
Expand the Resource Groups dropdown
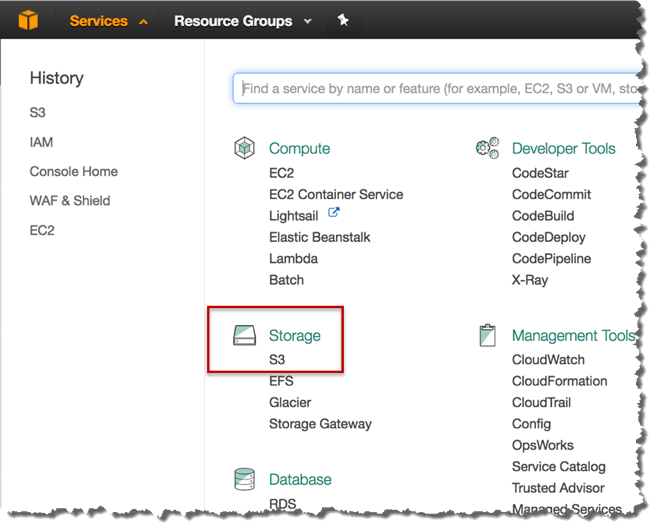coord(243,21)
